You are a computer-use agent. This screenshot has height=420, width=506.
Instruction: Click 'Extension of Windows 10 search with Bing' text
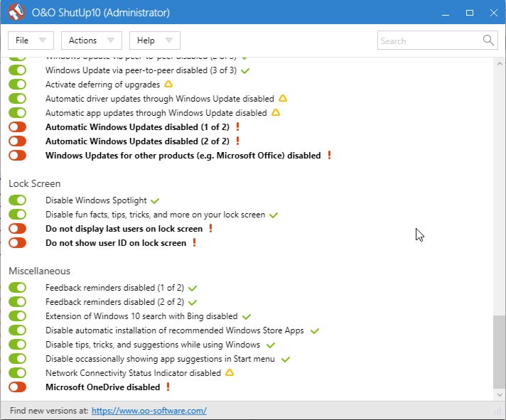click(141, 316)
